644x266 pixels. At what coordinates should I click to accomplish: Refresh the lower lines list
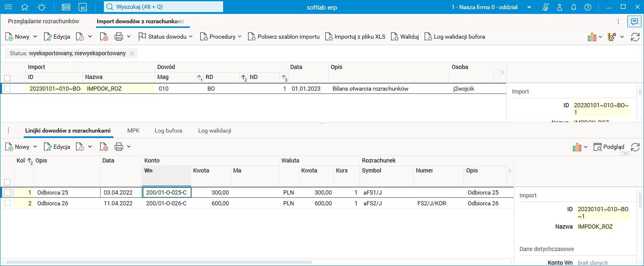click(x=635, y=147)
